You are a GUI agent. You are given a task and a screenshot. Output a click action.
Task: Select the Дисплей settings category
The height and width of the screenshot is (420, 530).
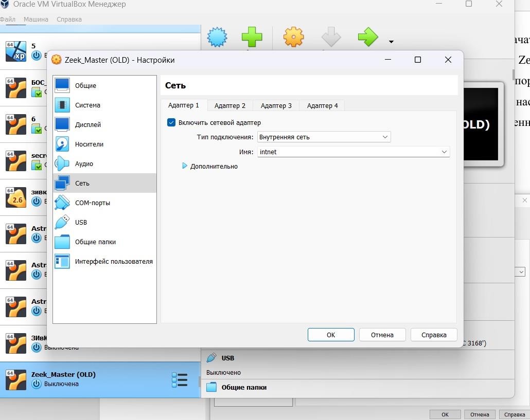pyautogui.click(x=104, y=124)
